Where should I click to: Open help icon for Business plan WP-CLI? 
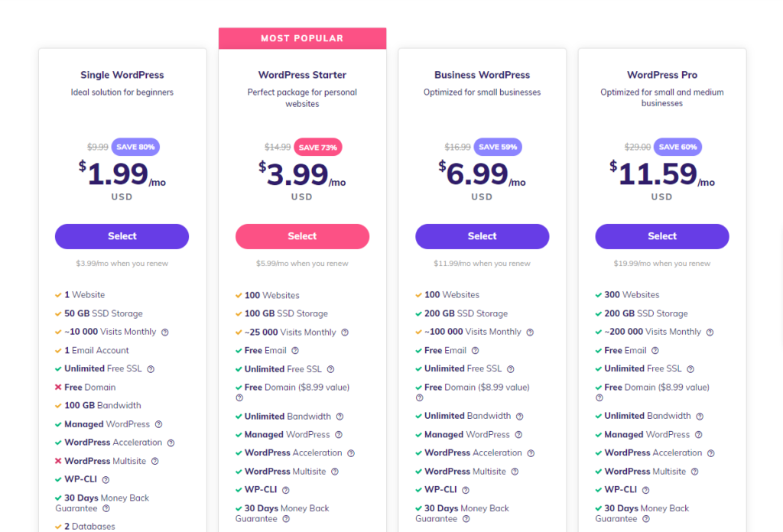coord(466,490)
